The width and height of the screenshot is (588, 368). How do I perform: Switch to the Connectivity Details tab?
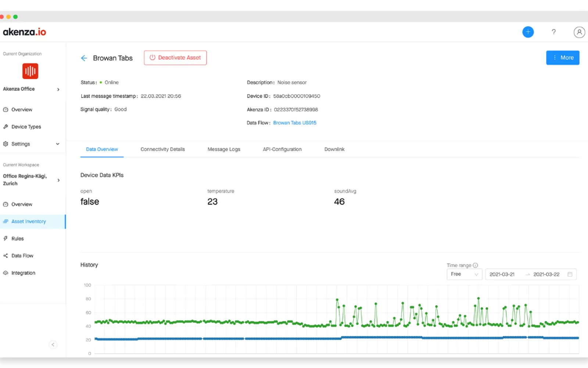tap(162, 149)
